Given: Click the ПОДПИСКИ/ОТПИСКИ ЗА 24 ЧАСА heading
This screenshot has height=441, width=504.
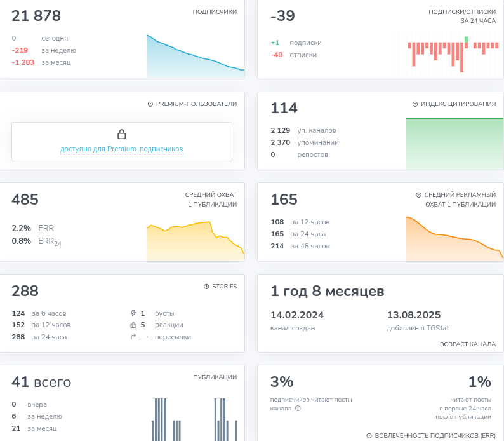Looking at the screenshot, I should (x=461, y=16).
